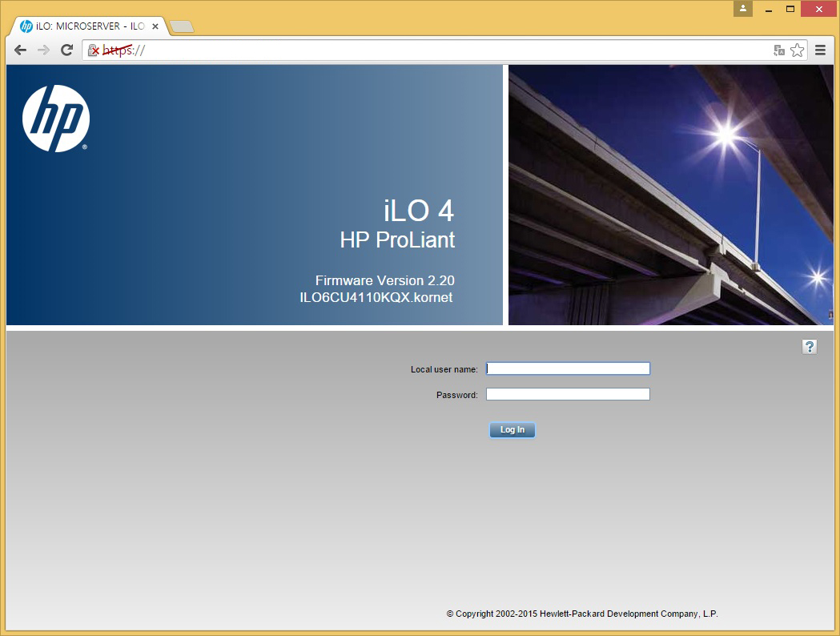
Task: Click the 'Firmware Version 2.20' text
Action: [x=384, y=280]
